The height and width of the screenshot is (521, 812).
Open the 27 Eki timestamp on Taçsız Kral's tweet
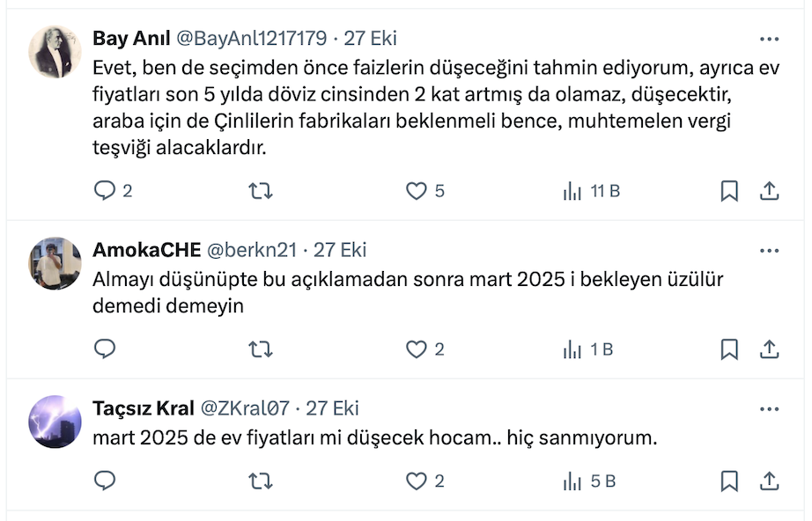[x=333, y=408]
